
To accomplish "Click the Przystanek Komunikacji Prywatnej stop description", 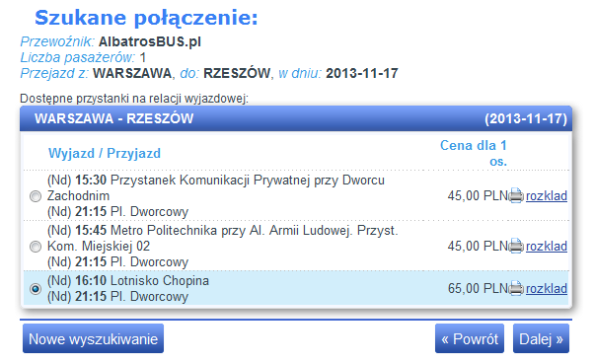I will point(216,187).
